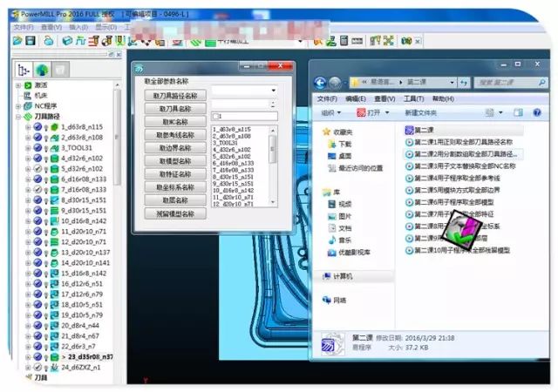The image size is (558, 392).
Task: Open 查看(V) menu in PowerMILL
Action: pyautogui.click(x=51, y=27)
